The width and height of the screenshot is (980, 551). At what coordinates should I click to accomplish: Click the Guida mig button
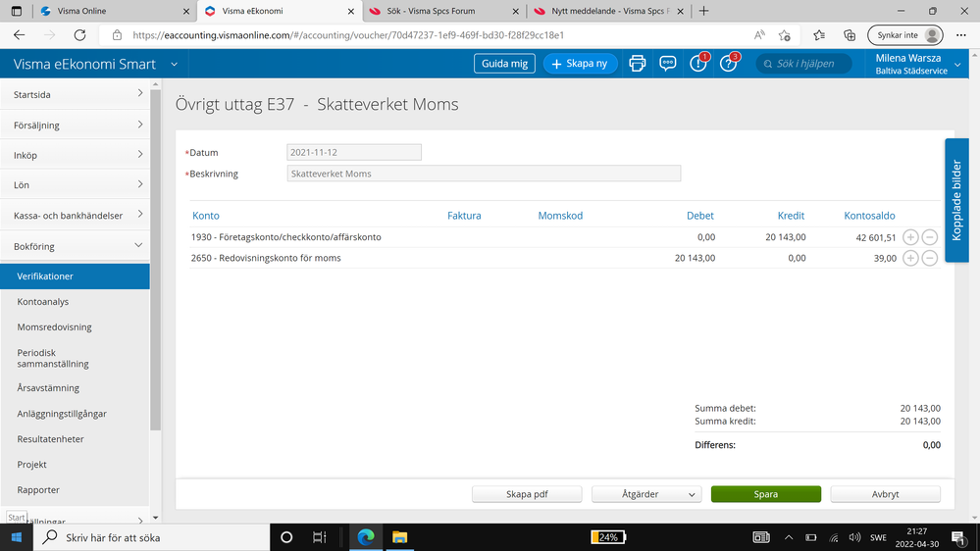point(504,63)
